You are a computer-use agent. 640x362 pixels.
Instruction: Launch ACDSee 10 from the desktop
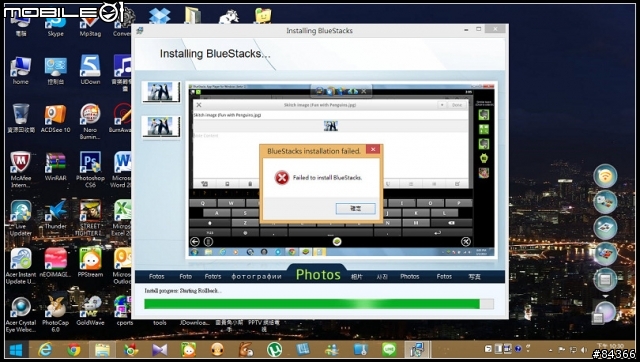tap(56, 118)
